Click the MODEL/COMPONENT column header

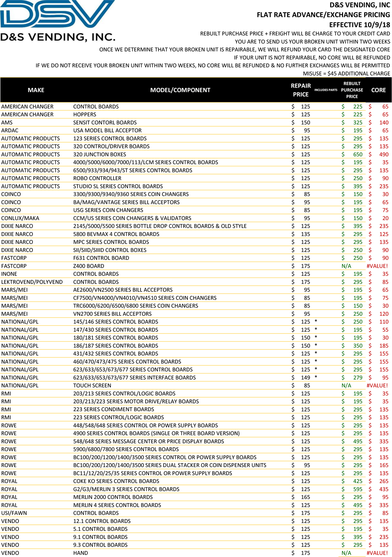click(180, 90)
